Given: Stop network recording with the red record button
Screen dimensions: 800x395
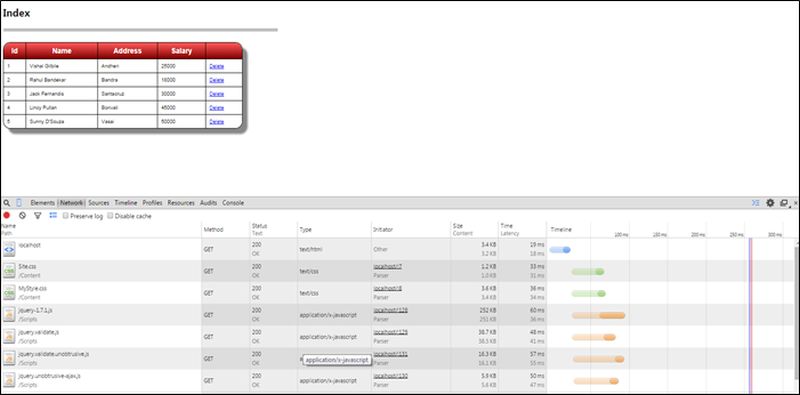Looking at the screenshot, I should pyautogui.click(x=7, y=216).
